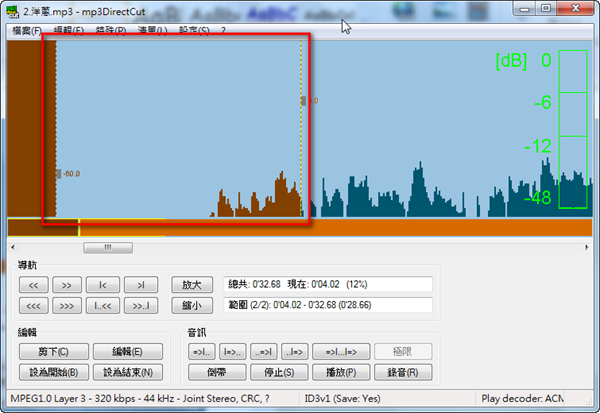The width and height of the screenshot is (600, 413).
Task: Click 設為結束(N) set-end button
Action: 128,372
